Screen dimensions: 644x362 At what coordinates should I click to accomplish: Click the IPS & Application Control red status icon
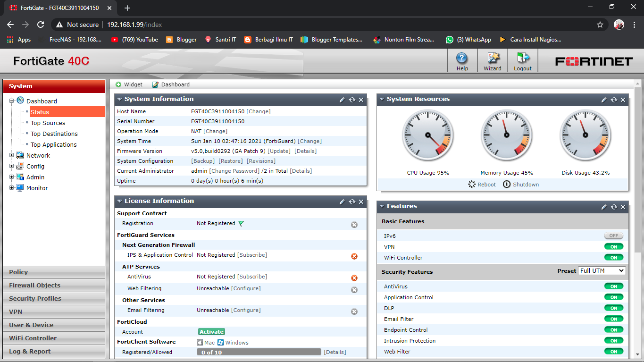[x=354, y=256]
